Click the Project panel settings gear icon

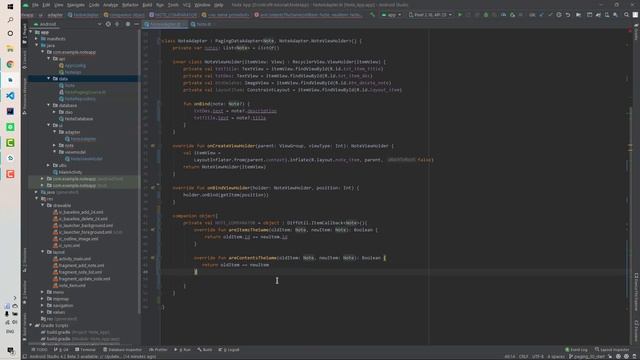(x=128, y=24)
